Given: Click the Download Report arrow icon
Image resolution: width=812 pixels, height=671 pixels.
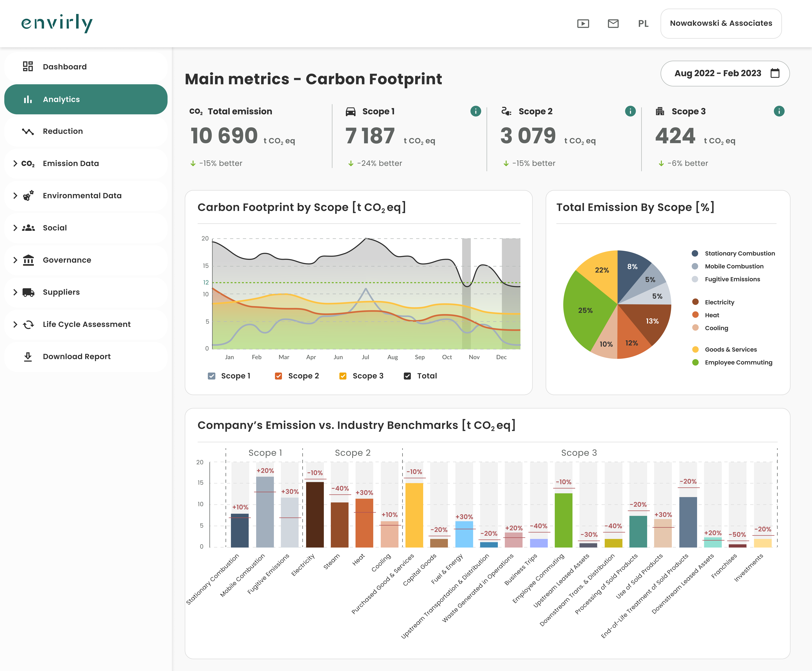Looking at the screenshot, I should pos(28,356).
